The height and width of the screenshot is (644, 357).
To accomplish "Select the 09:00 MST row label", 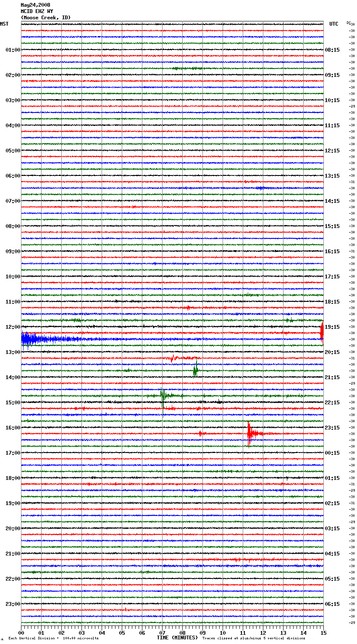I will (x=13, y=251).
